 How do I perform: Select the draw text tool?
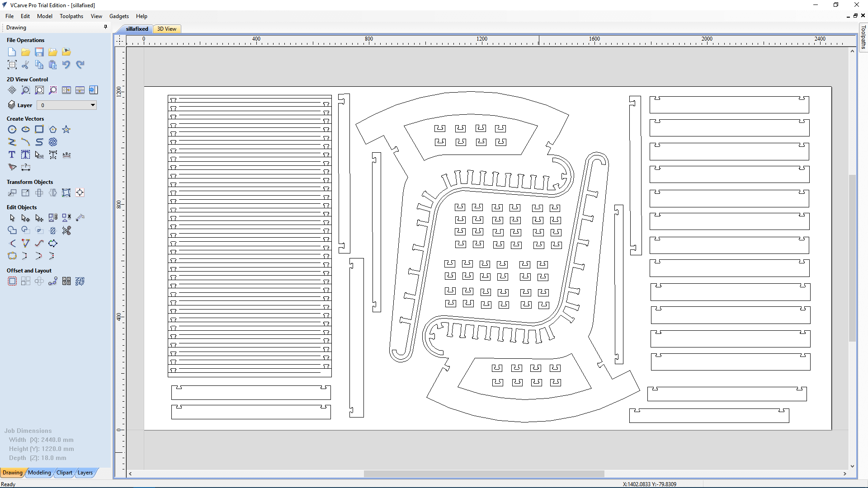pos(12,155)
